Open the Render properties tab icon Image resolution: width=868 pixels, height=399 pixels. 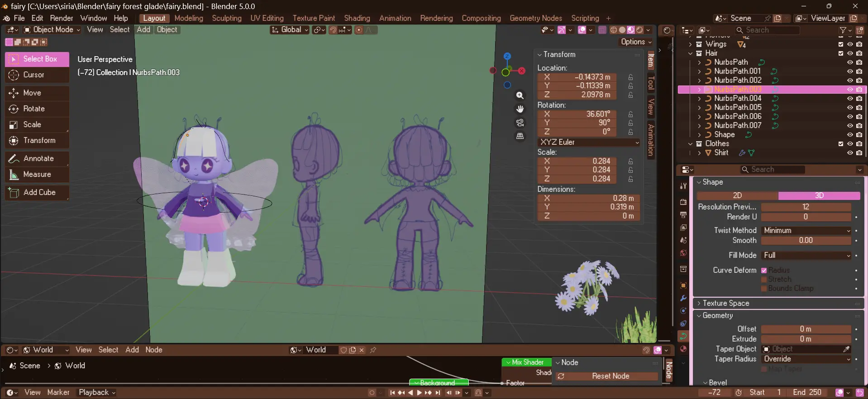point(683,202)
